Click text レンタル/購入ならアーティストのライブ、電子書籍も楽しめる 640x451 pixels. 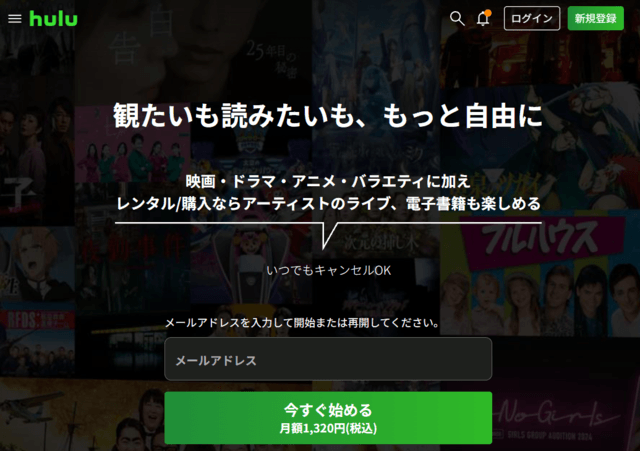[x=329, y=203]
